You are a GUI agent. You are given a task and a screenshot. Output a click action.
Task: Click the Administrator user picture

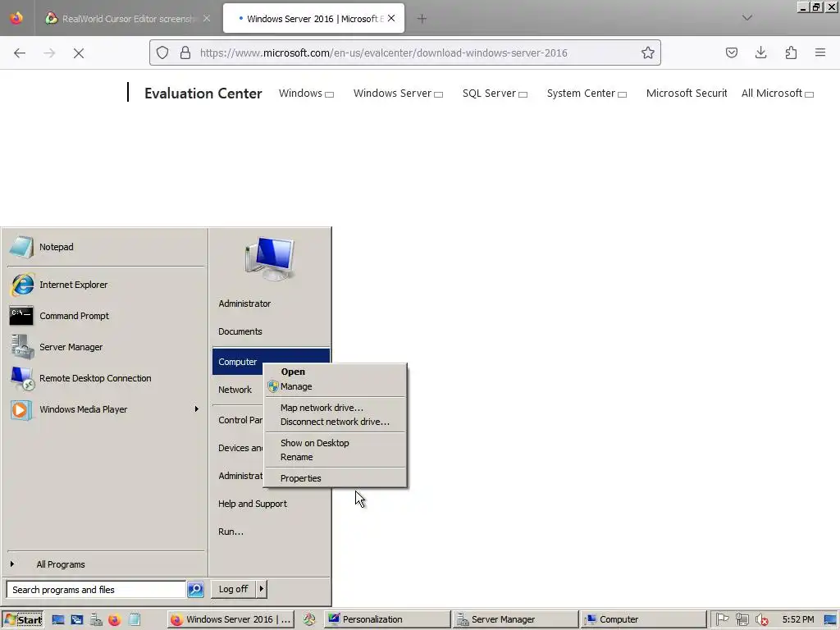pos(270,258)
